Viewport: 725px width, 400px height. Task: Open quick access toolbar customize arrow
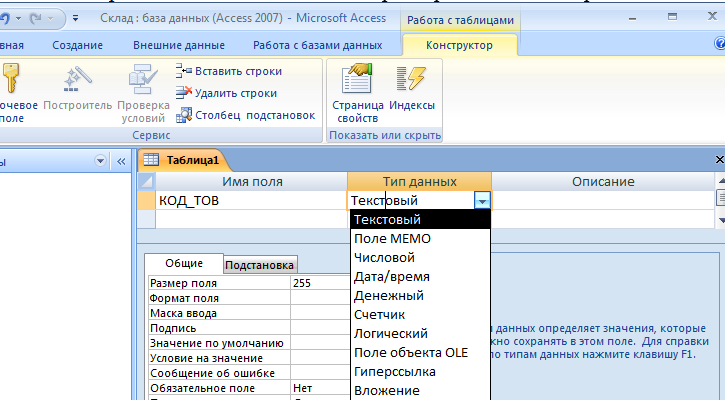tap(75, 18)
